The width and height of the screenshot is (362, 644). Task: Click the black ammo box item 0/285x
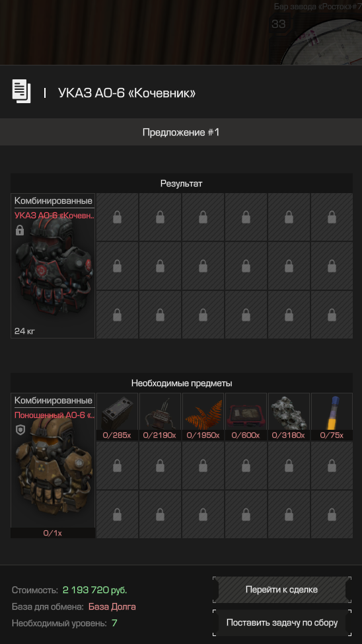[118, 417]
